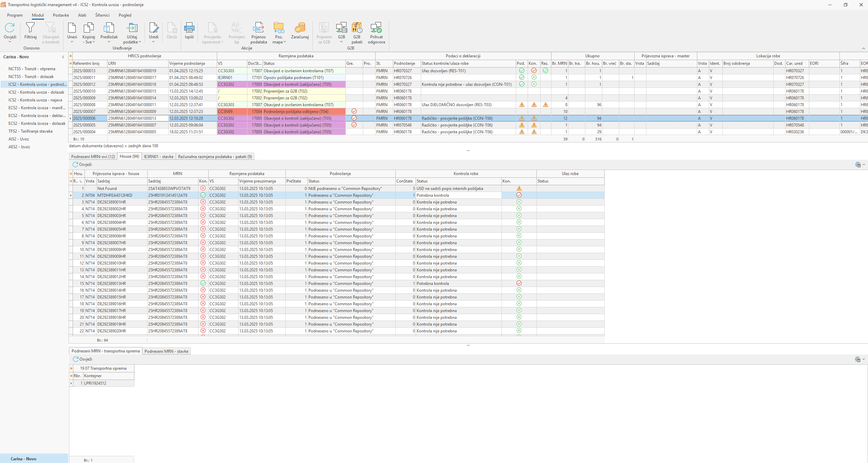Viewport: 868px width, 463px height.
Task: Open AES2 - Izvoz in sidebar
Action: pyautogui.click(x=19, y=147)
